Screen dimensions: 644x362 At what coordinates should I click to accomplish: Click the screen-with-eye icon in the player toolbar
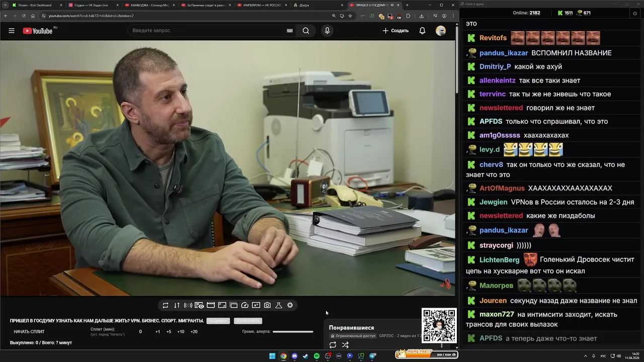[199, 305]
